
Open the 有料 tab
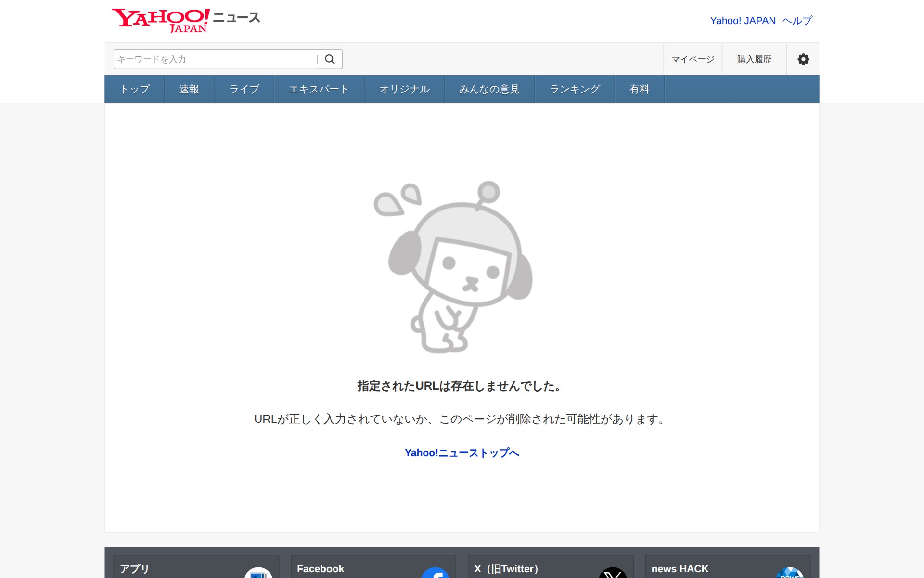pyautogui.click(x=639, y=89)
